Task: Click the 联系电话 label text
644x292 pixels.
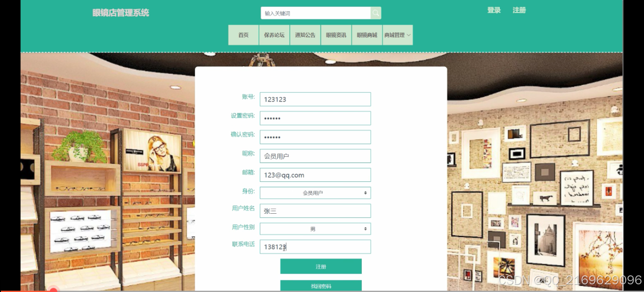Action: pos(243,244)
